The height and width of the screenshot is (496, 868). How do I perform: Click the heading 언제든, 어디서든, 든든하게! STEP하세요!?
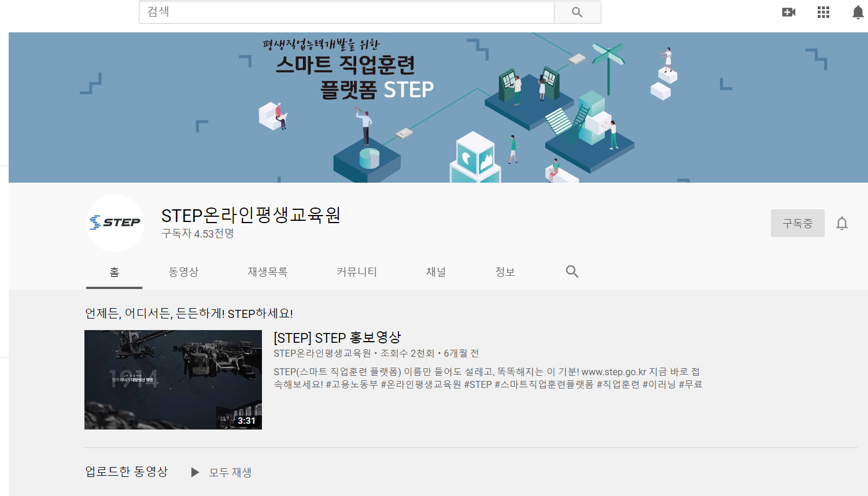(x=189, y=314)
